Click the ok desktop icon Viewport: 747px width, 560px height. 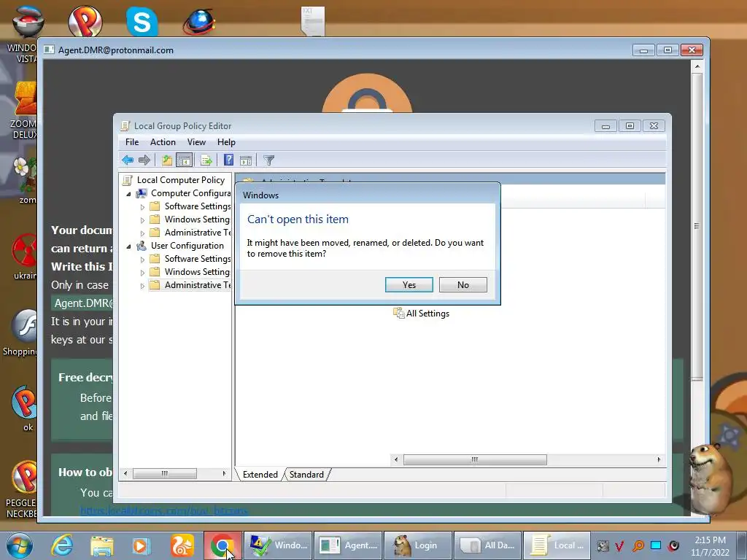pos(26,408)
